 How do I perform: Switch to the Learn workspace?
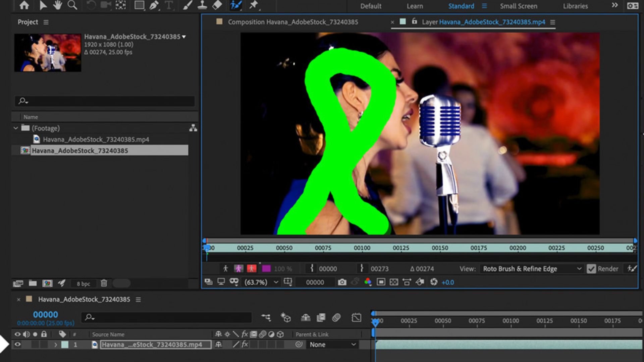coord(415,6)
